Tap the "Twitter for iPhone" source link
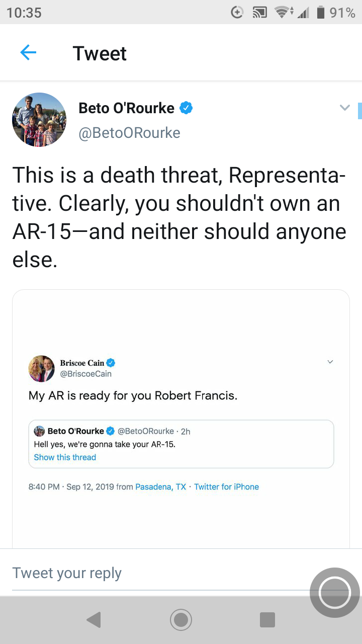This screenshot has width=362, height=644. pos(226,487)
